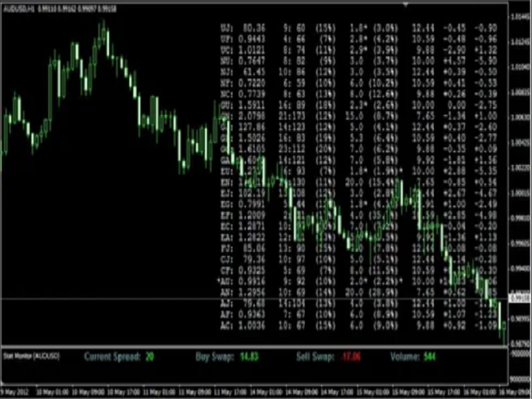This screenshot has height=399, width=532.
Task: Click the CF row price 0.9325
Action: [252, 270]
